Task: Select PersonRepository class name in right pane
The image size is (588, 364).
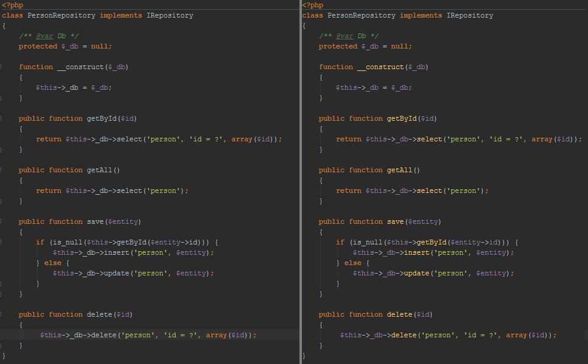Action: (x=361, y=15)
